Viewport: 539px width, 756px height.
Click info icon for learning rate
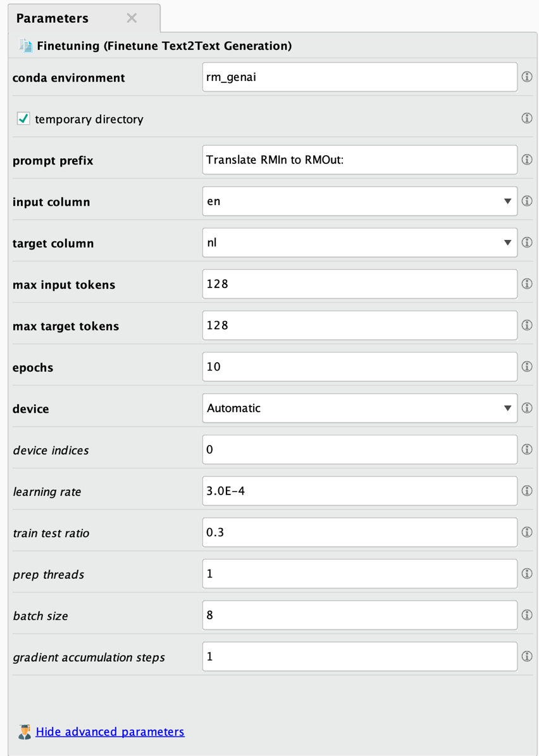click(526, 491)
